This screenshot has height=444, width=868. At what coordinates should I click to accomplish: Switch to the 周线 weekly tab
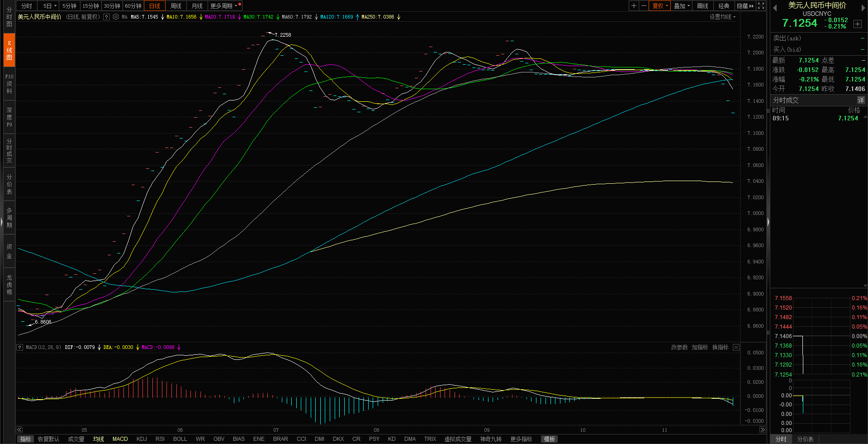pyautogui.click(x=176, y=6)
